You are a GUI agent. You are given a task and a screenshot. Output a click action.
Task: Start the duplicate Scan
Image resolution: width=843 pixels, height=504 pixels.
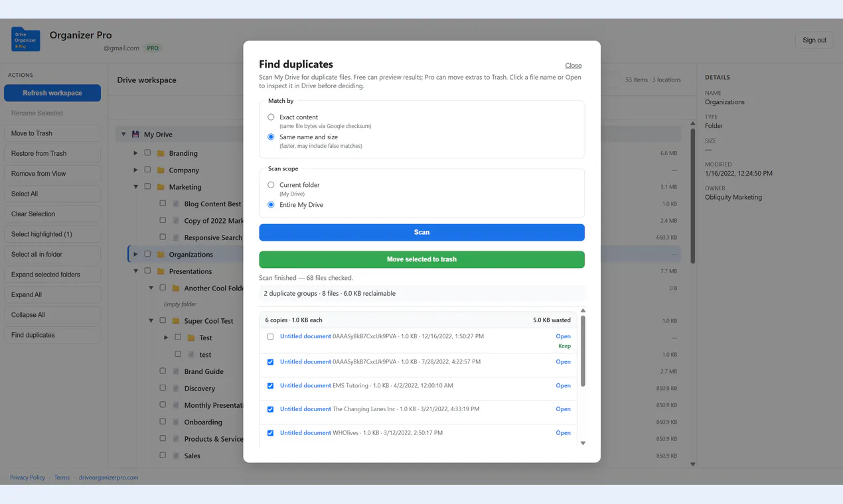coord(421,232)
